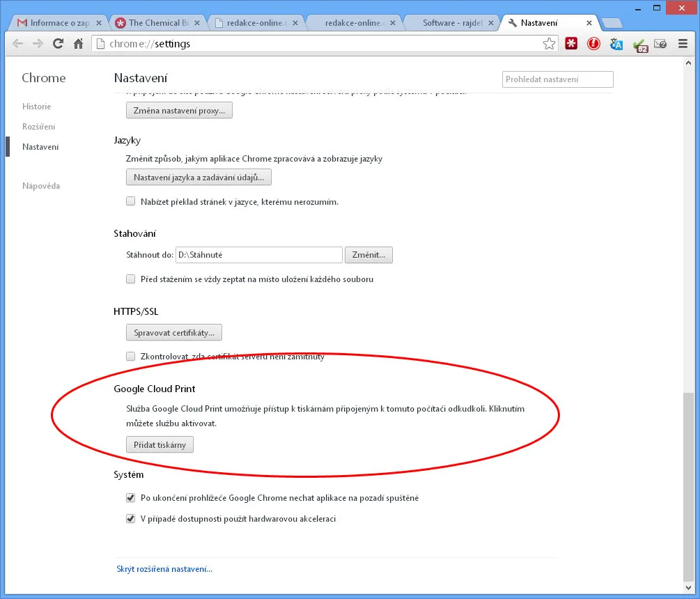Select Nastavení in the sidebar
Viewport: 700px width, 599px height.
point(40,147)
